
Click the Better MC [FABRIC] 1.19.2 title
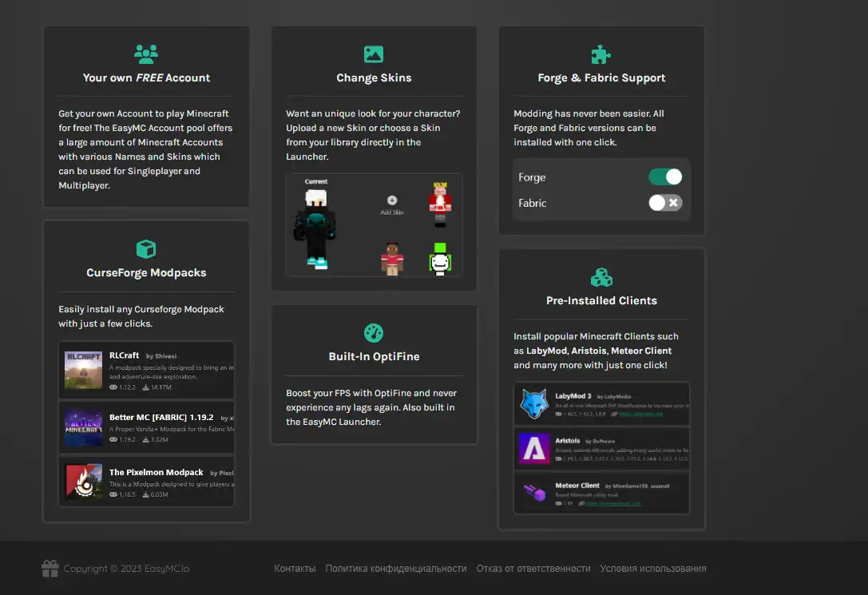[161, 418]
